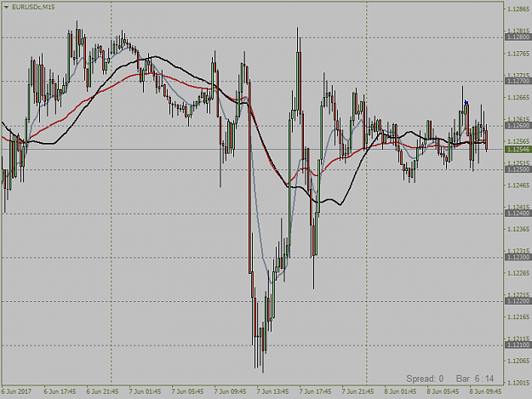Click the 1.12665 price scale value
The height and width of the screenshot is (399, 532).
coord(518,98)
